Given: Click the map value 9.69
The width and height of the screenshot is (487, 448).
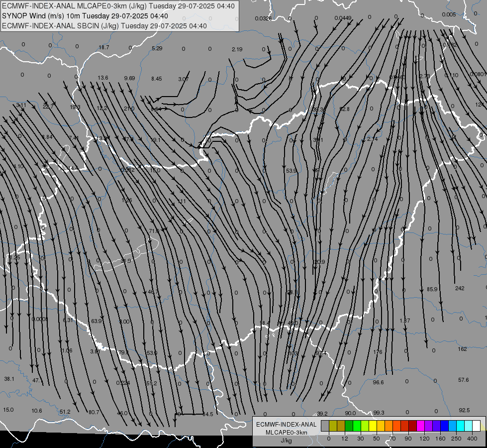Looking at the screenshot, I should tap(129, 78).
